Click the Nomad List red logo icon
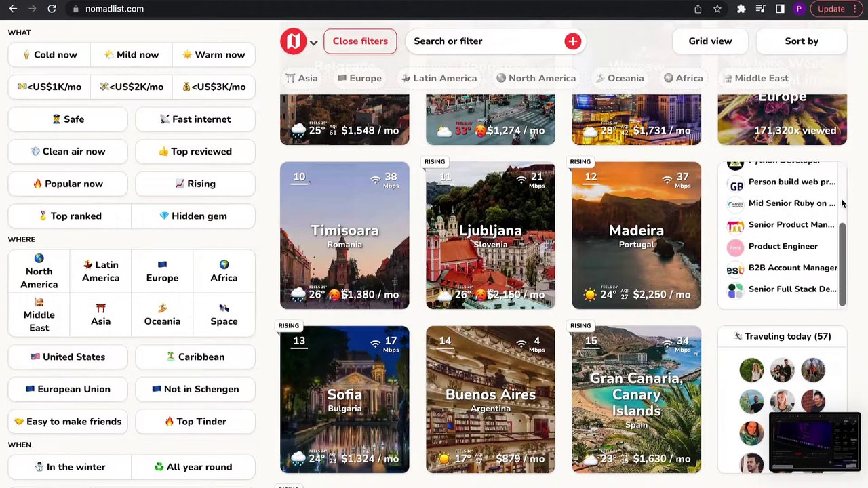Image resolution: width=868 pixels, height=488 pixels. pyautogui.click(x=294, y=41)
